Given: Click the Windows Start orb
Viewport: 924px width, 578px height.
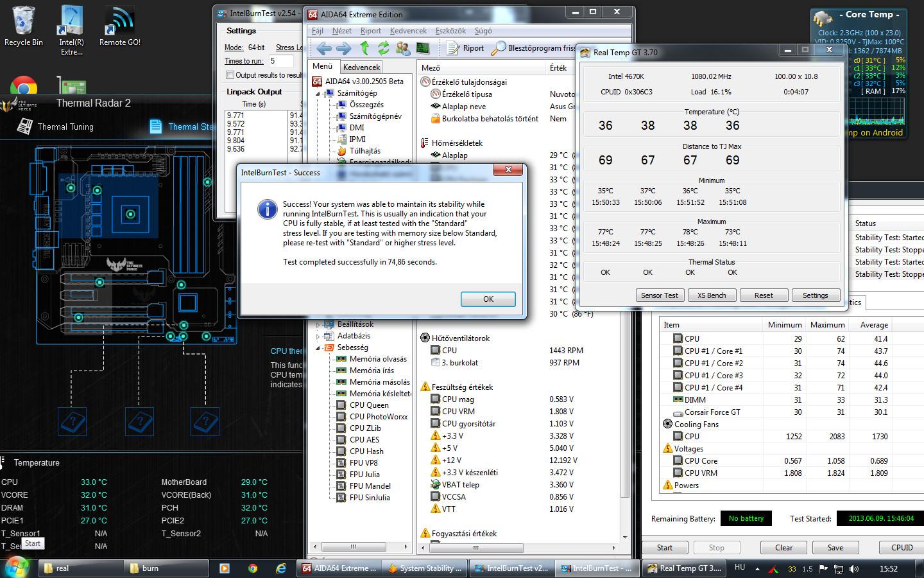Looking at the screenshot, I should point(17,567).
